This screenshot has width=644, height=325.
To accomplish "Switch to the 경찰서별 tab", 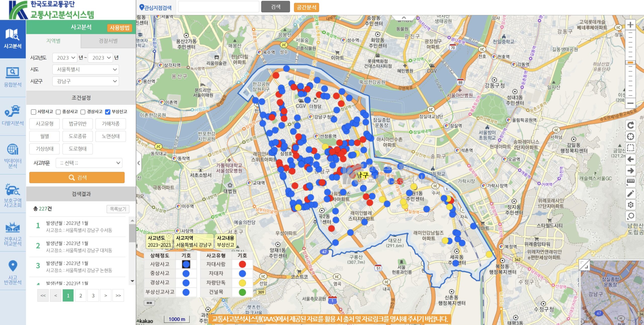I will (108, 41).
